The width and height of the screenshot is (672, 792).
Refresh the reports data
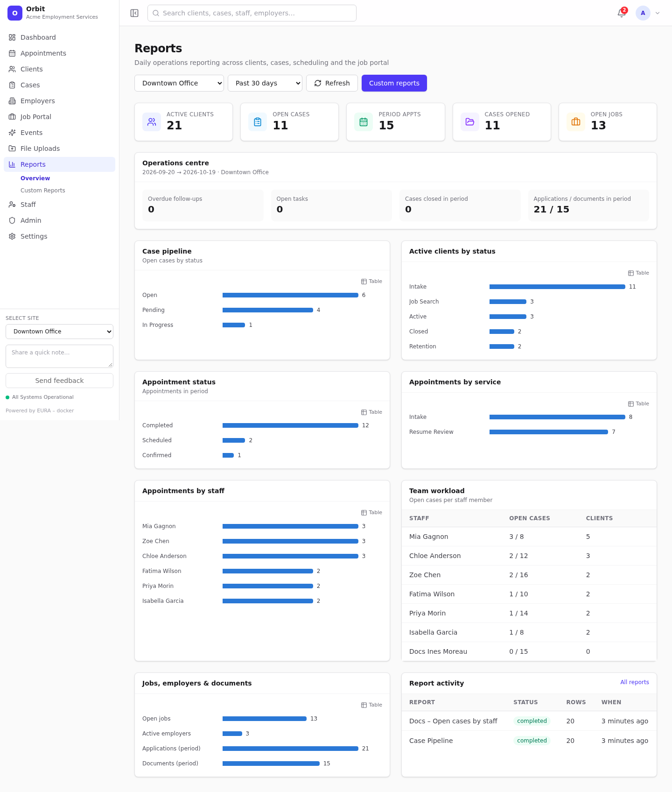(x=332, y=83)
